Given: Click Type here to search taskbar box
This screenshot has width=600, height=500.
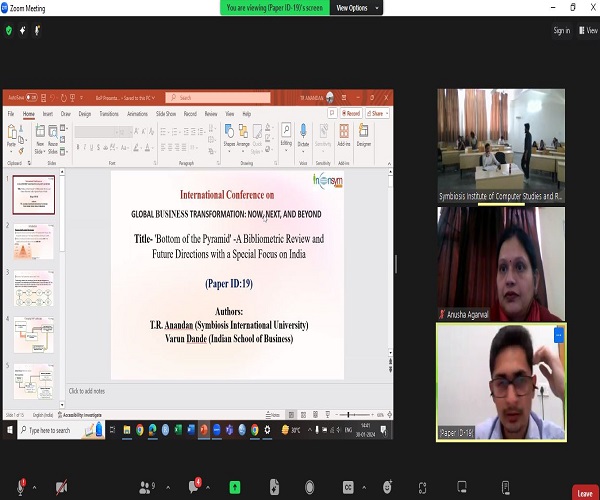Looking at the screenshot, I should coord(61,430).
